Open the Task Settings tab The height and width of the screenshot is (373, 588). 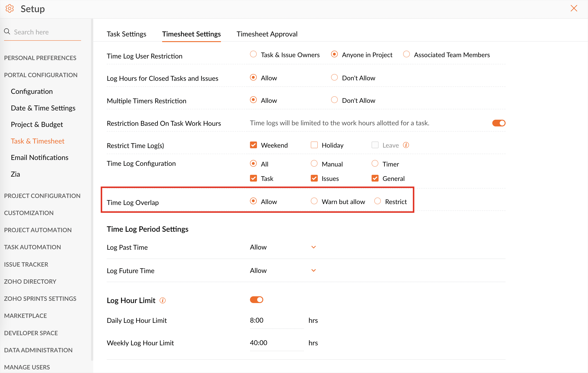pos(126,34)
